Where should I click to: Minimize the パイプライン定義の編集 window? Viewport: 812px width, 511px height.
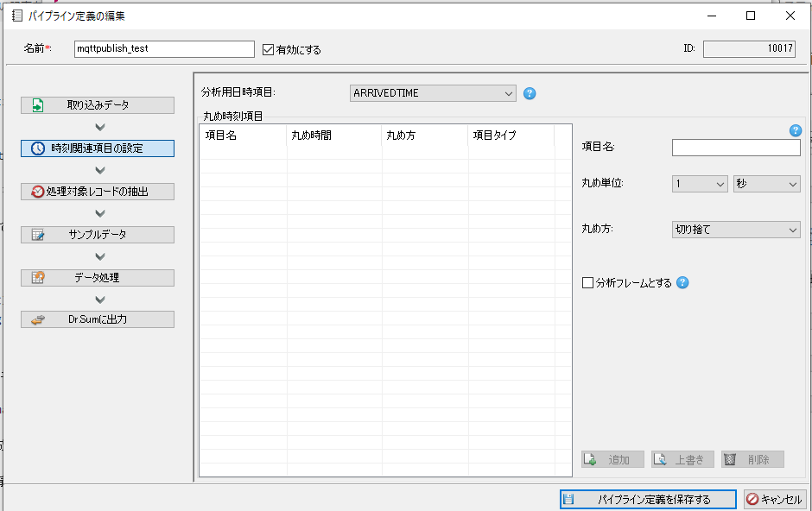[x=712, y=16]
